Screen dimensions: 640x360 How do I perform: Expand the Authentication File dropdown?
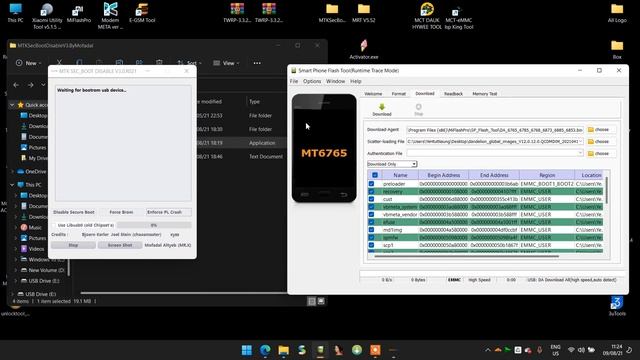(x=580, y=153)
